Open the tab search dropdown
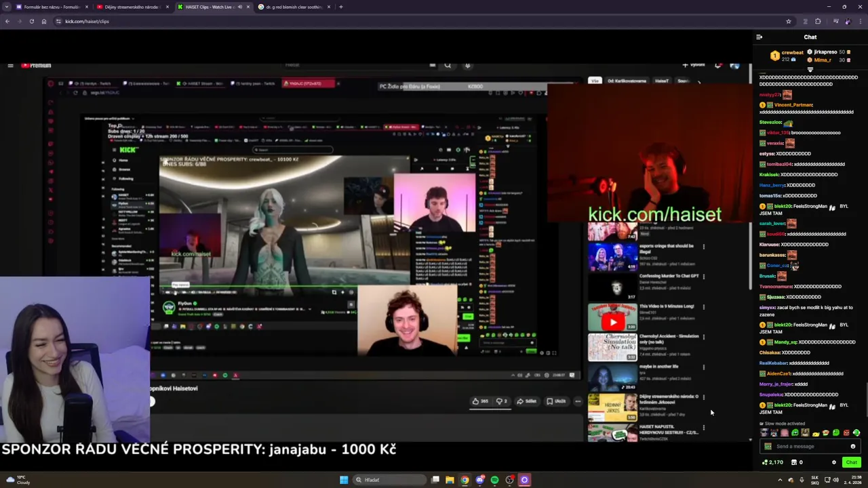 (x=7, y=7)
